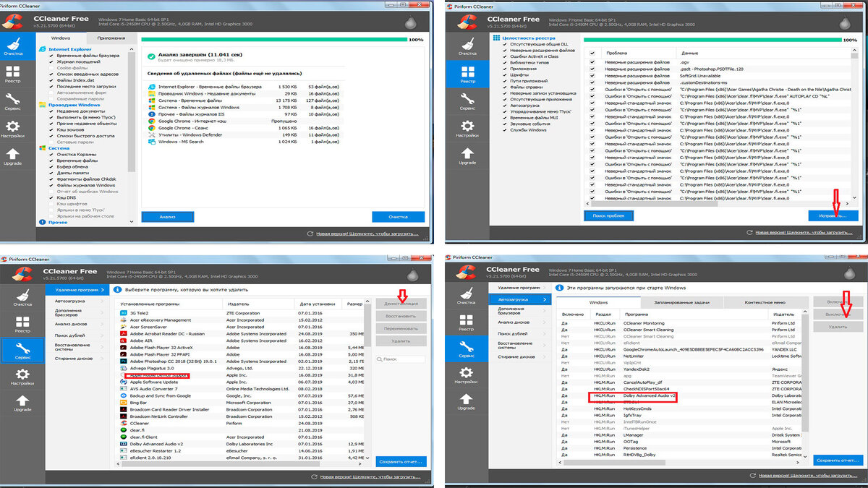Open Анализ дисков in uninstall programs window
The height and width of the screenshot is (488, 868).
(x=79, y=322)
